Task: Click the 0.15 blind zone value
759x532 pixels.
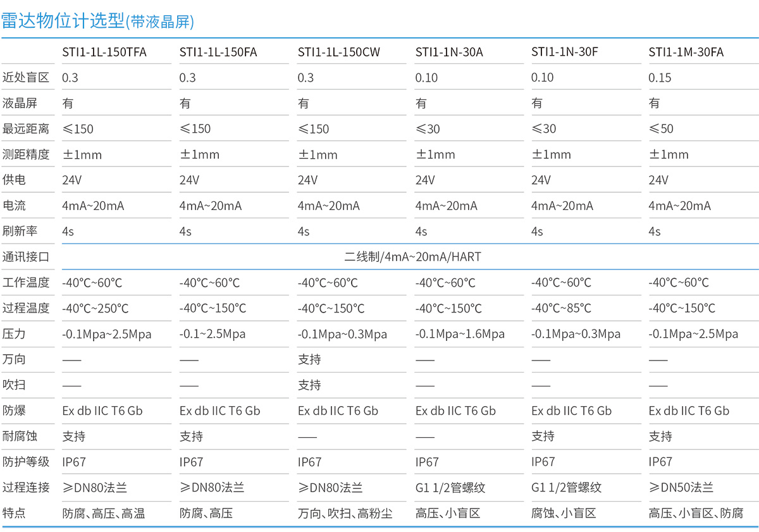Action: click(x=660, y=78)
